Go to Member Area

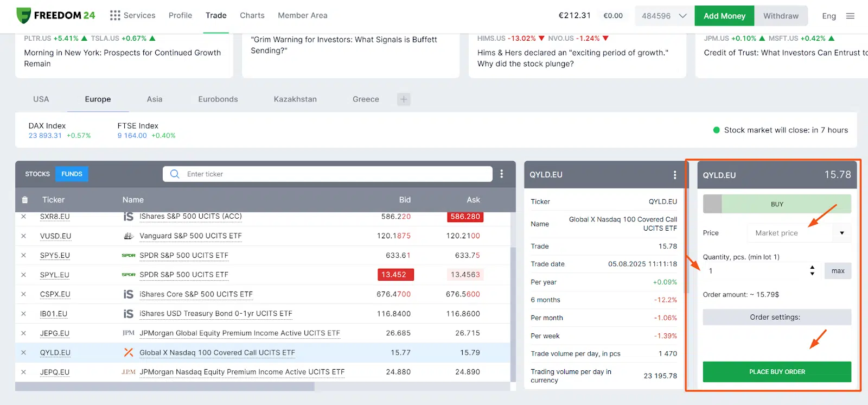click(303, 15)
